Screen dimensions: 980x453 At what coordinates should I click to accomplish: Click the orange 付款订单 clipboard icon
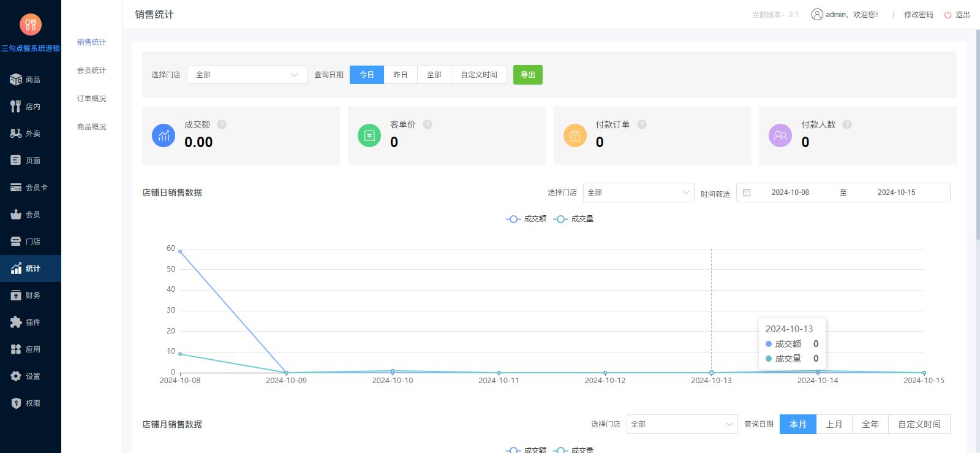(575, 135)
